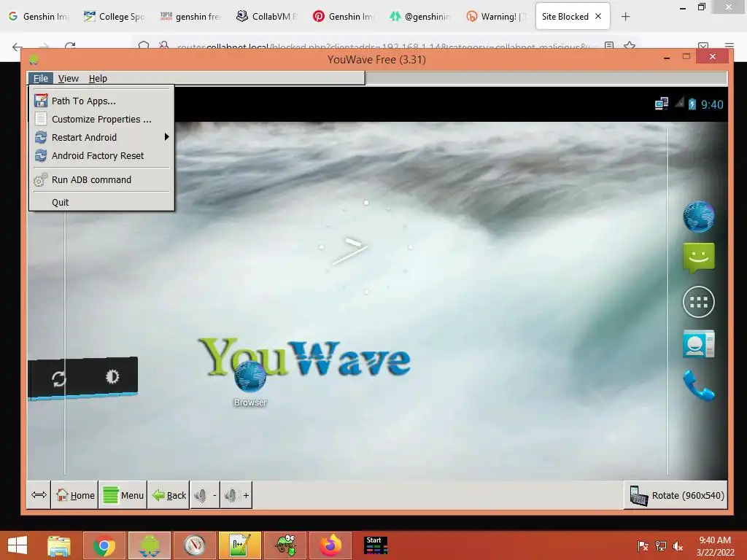Screen dimensions: 747x560
Task: Close the Site Blocked tab
Action: (x=598, y=16)
